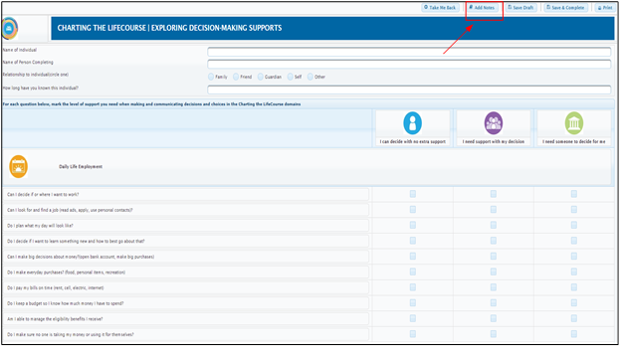Check 'need support' for managing eligibility benefits
The image size is (621, 364).
[x=494, y=318]
